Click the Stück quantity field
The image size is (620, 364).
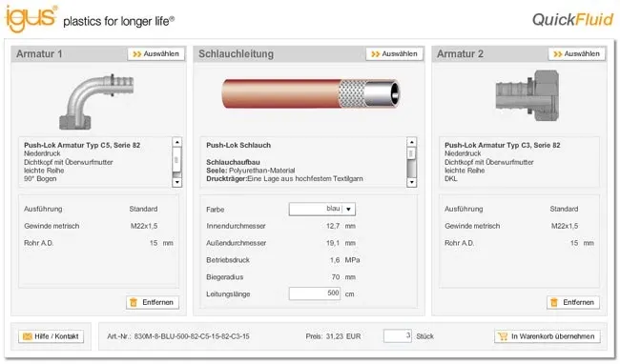coord(398,336)
